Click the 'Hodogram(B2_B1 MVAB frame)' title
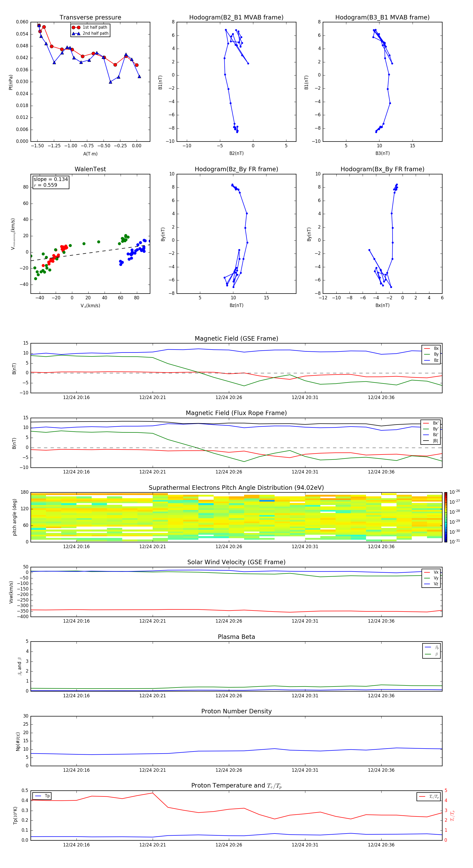 pyautogui.click(x=236, y=18)
